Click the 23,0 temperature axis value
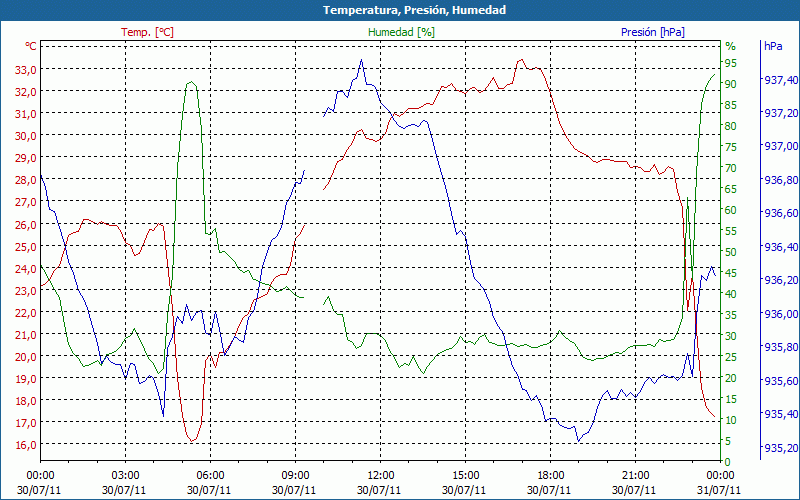Screen dimensions: 800x500 tap(26, 290)
